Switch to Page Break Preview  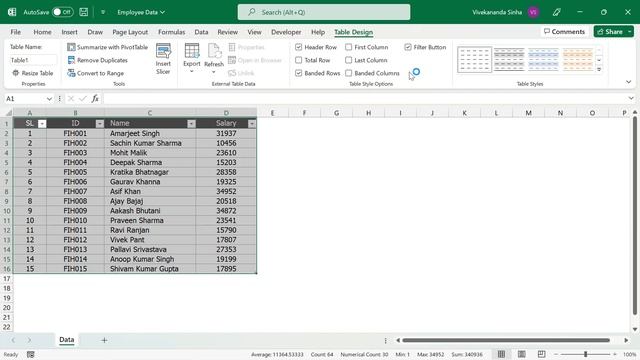click(x=541, y=354)
